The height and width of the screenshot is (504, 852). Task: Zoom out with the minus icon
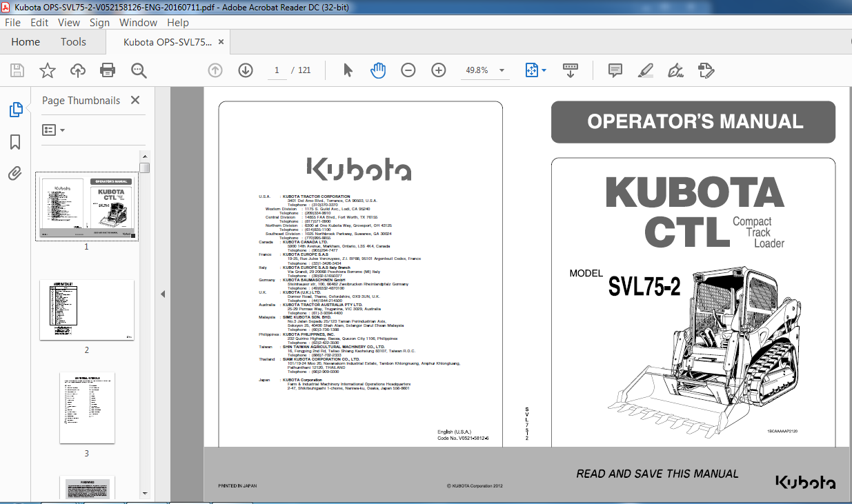pos(408,70)
